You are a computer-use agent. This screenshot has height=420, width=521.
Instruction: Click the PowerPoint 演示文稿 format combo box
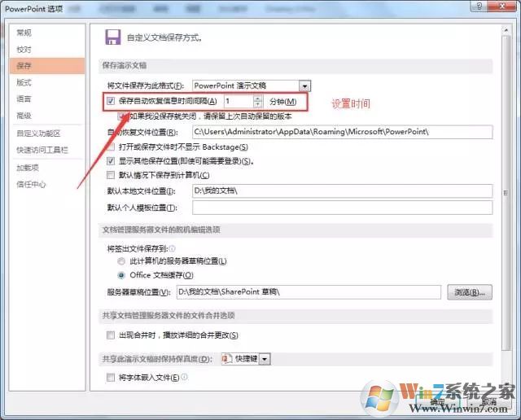point(252,85)
